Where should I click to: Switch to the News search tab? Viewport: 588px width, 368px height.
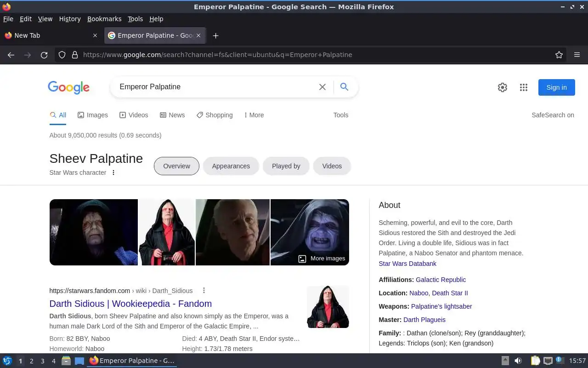coord(172,115)
